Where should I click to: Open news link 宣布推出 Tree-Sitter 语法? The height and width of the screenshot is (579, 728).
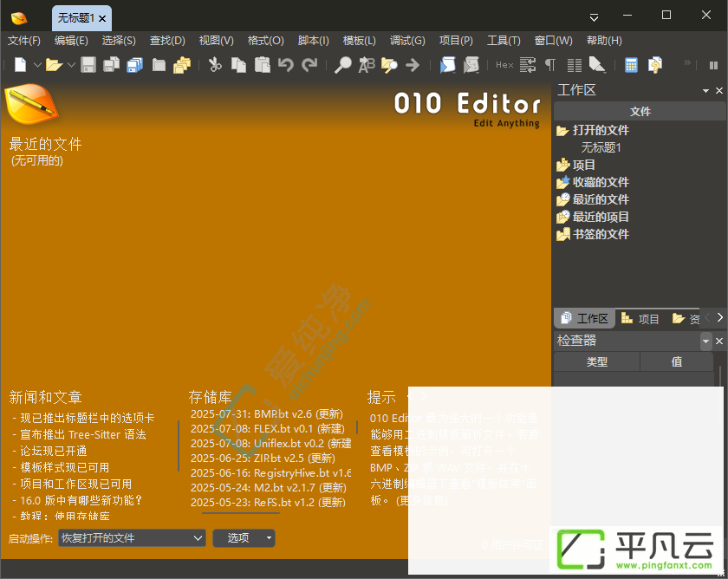point(83,434)
